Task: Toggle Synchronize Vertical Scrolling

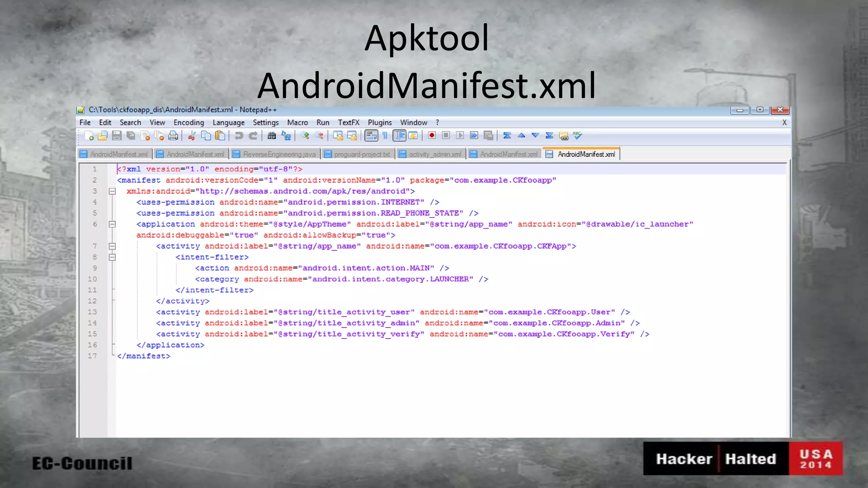Action: point(338,136)
